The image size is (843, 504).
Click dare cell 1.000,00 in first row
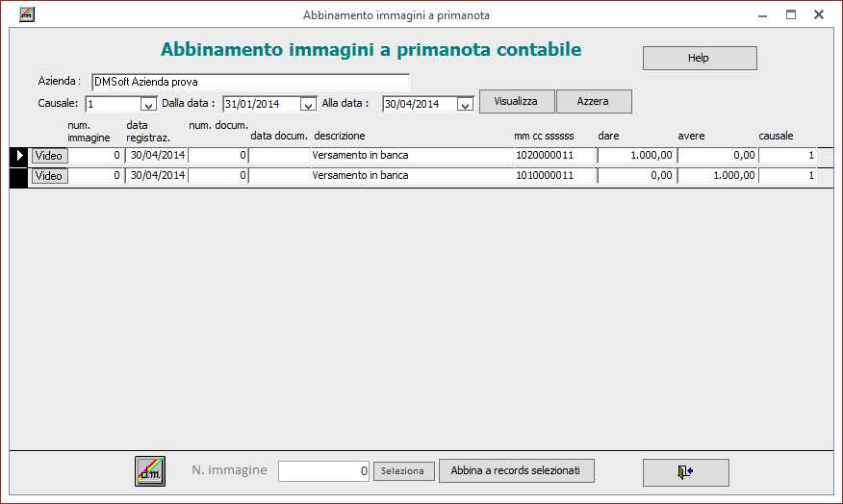[636, 155]
